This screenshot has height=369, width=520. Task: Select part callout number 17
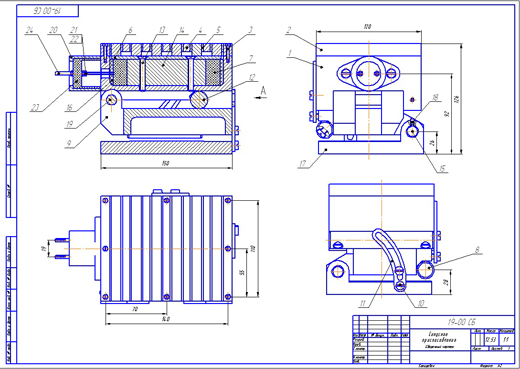(x=302, y=164)
